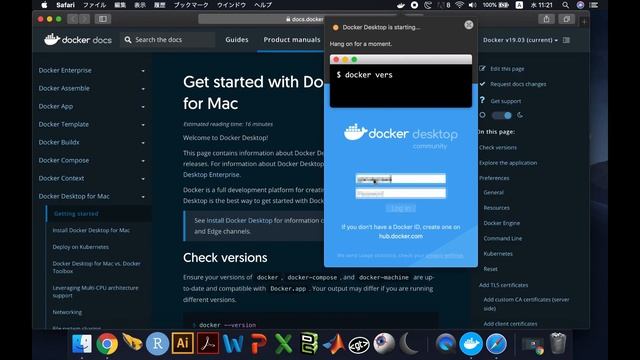Click the Docker ID username field
Screen dimensions: 640x360
(400, 179)
